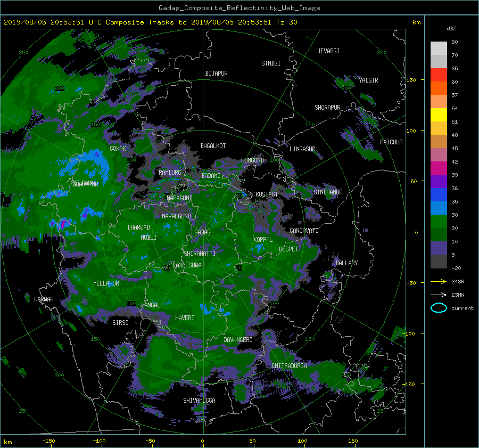
Task: Select the yellow 51-54 dBZ legend swatch
Action: [x=439, y=115]
